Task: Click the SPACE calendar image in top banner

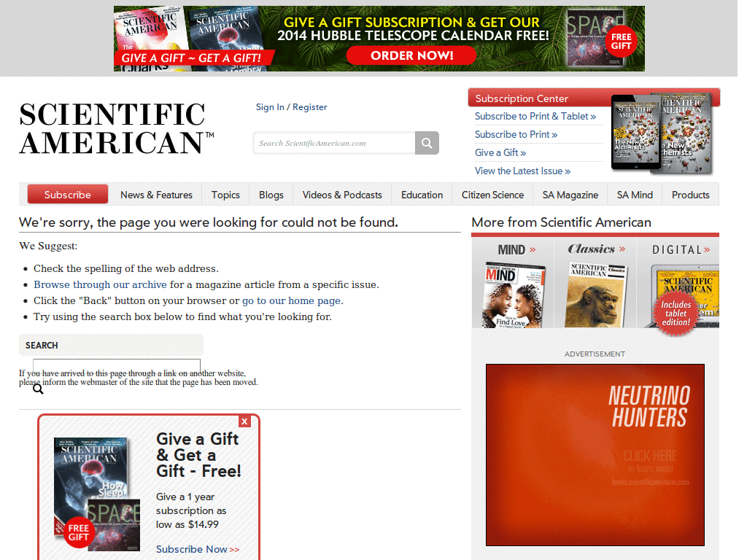Action: click(595, 39)
